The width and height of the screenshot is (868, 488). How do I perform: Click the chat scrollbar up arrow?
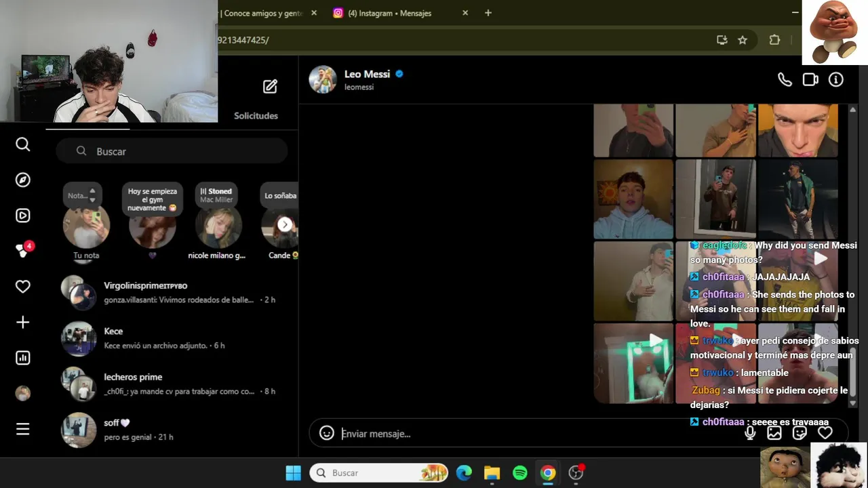click(x=852, y=110)
